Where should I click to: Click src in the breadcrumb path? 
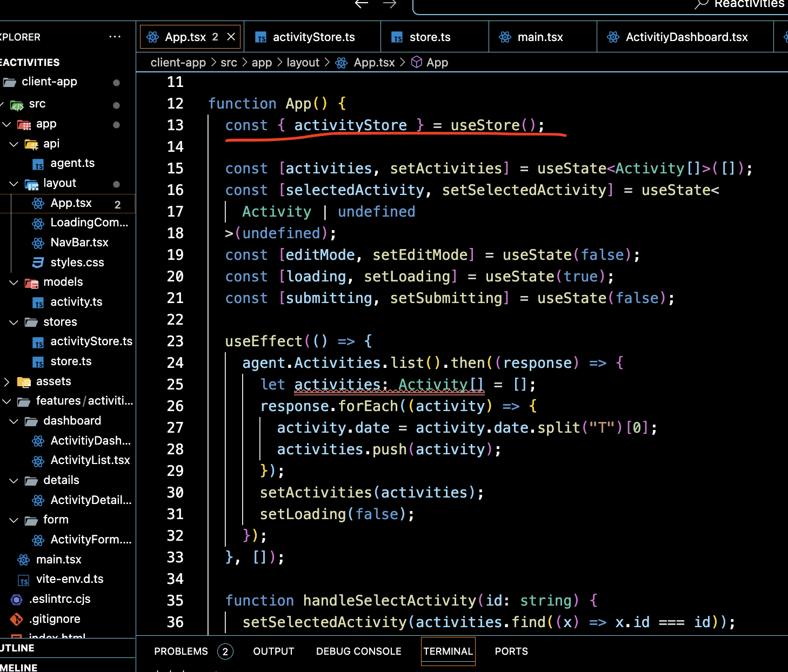point(229,63)
